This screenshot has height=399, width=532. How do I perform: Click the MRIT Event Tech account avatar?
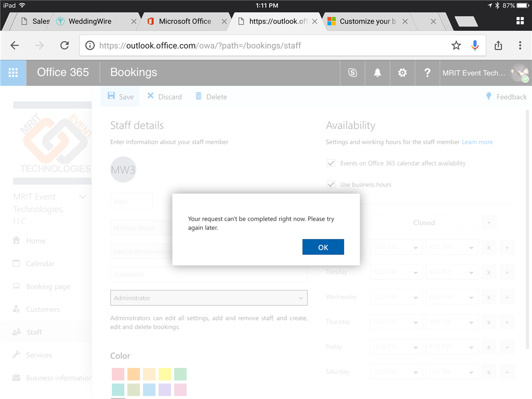(520, 73)
